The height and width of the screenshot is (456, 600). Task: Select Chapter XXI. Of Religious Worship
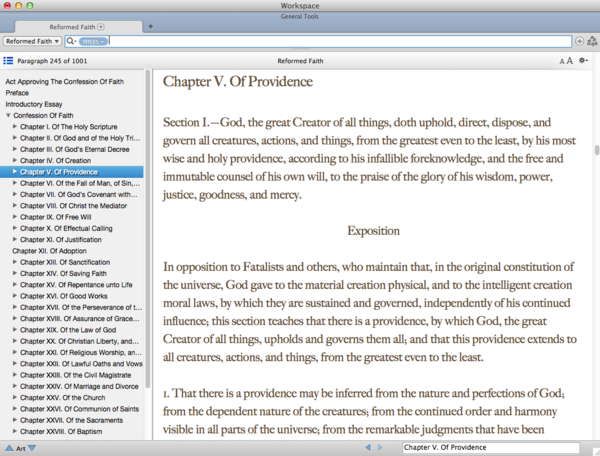coord(81,352)
